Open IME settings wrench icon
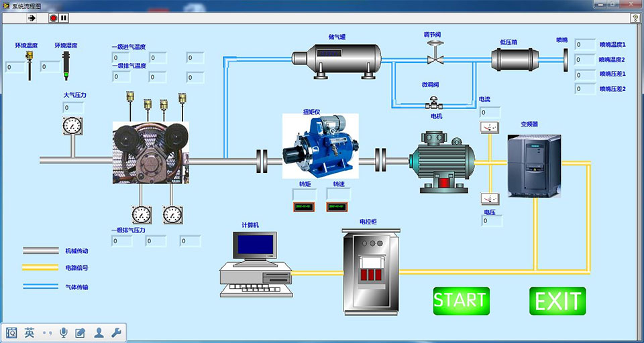 point(115,332)
